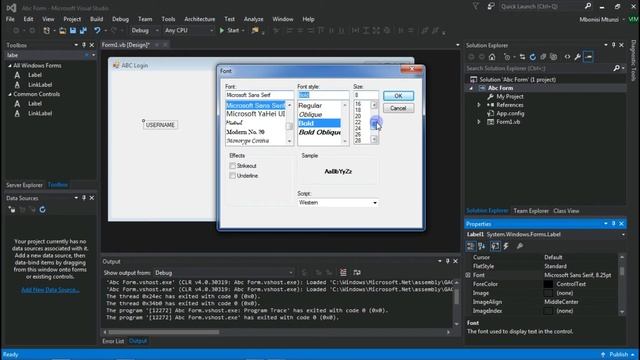The height and width of the screenshot is (360, 640).
Task: Click the Save All toolbar icon
Action: click(x=83, y=31)
